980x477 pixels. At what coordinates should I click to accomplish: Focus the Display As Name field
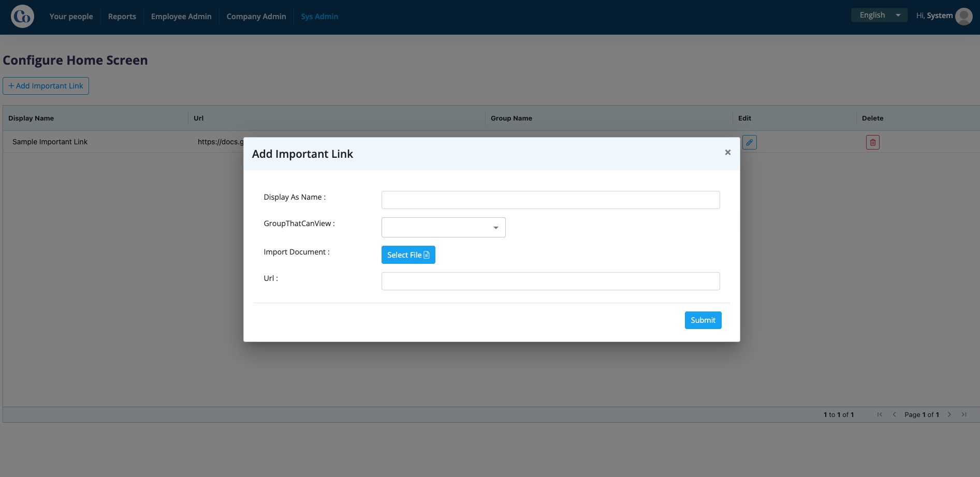coord(550,200)
